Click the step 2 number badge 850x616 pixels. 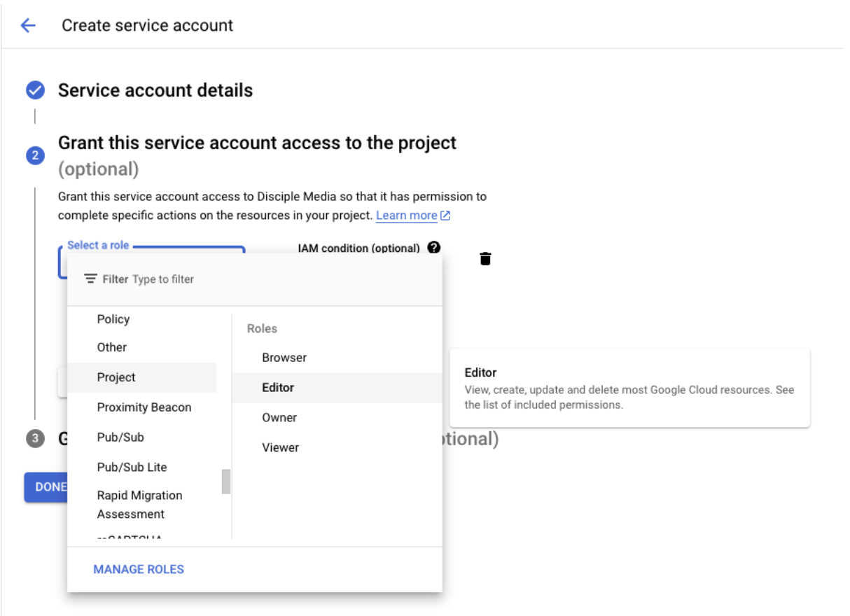coord(35,155)
